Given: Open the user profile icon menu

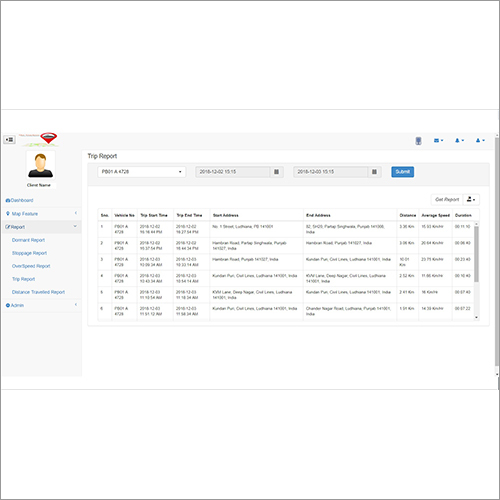Looking at the screenshot, I should (x=480, y=141).
